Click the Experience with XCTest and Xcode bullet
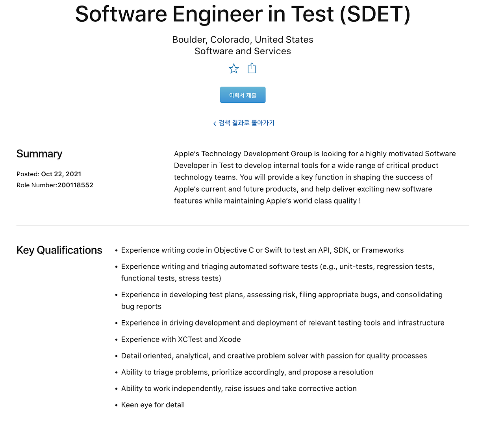This screenshot has width=504, height=423. pyautogui.click(x=181, y=339)
